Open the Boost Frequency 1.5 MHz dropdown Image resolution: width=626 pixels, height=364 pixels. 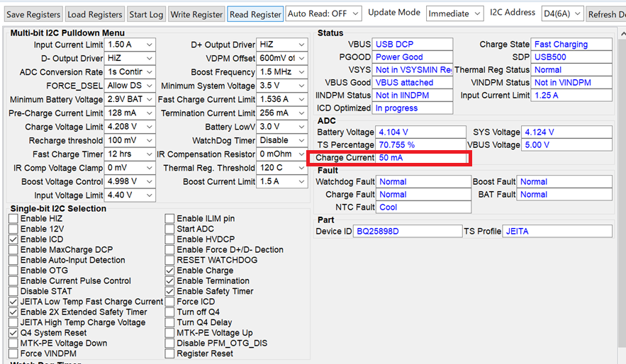point(282,72)
